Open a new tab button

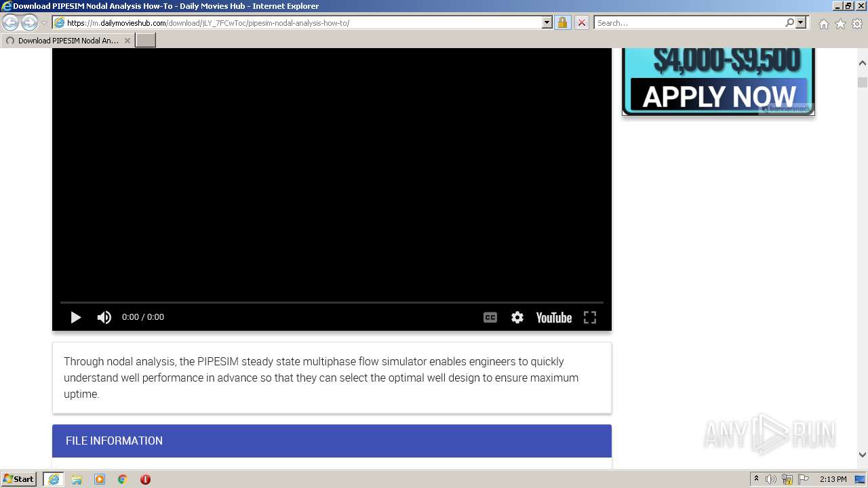(146, 40)
